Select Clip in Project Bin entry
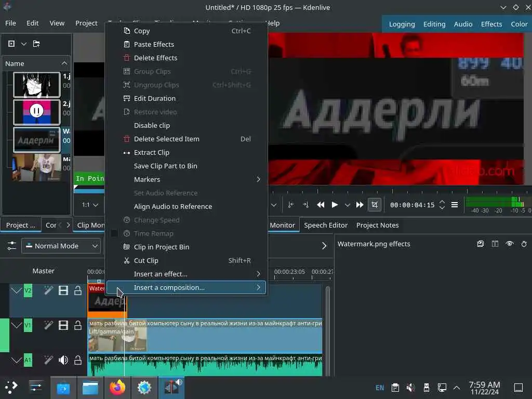The image size is (532, 399). coord(187,247)
